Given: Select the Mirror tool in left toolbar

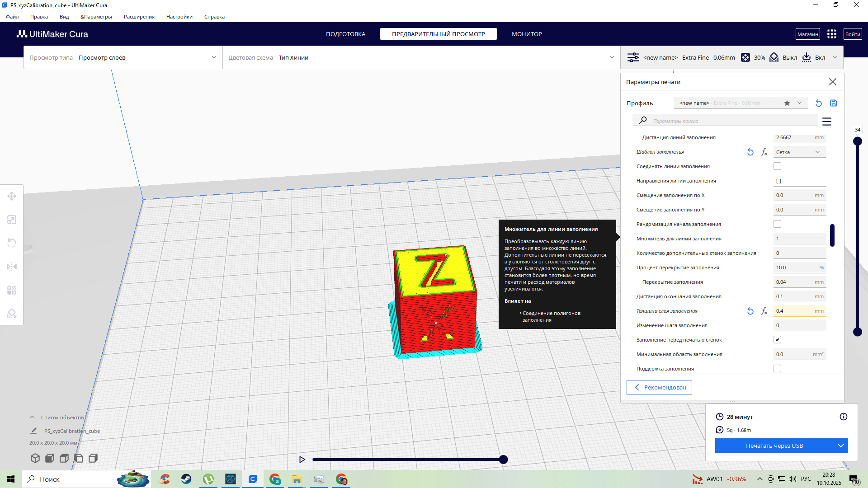Looking at the screenshot, I should point(12,267).
